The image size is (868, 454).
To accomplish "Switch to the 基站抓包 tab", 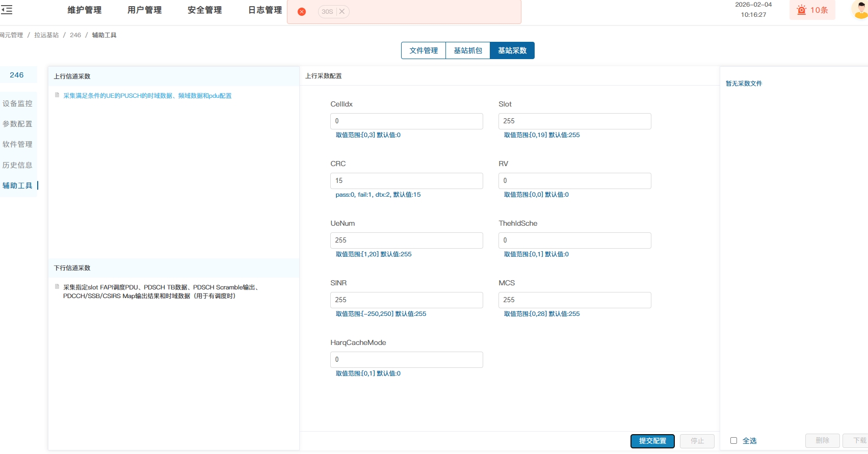I will [468, 50].
